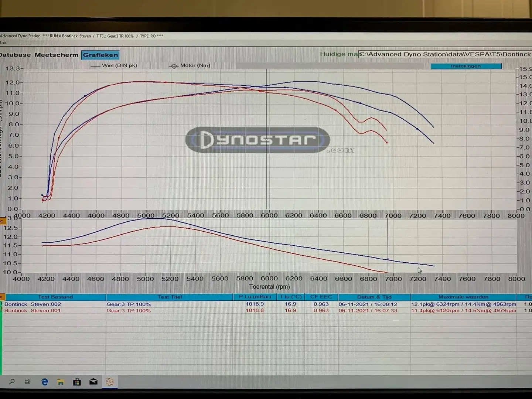Click the Wiel (DIN pk) legend entry

point(119,65)
